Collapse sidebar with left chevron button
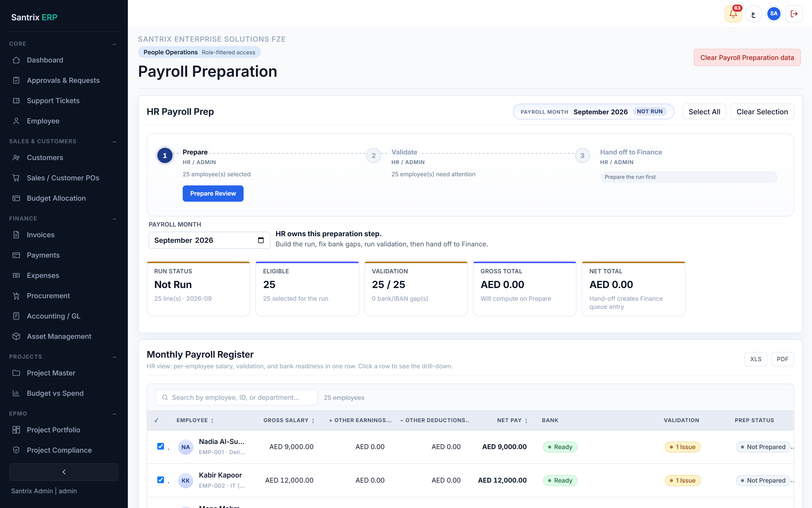 pyautogui.click(x=64, y=472)
